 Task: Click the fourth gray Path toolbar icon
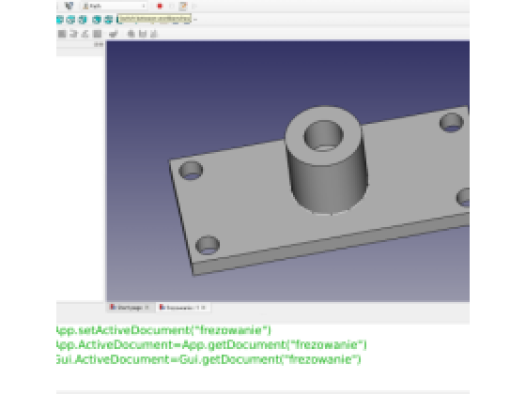97,34
